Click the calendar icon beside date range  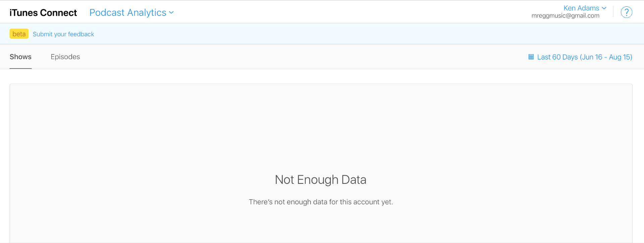point(531,57)
